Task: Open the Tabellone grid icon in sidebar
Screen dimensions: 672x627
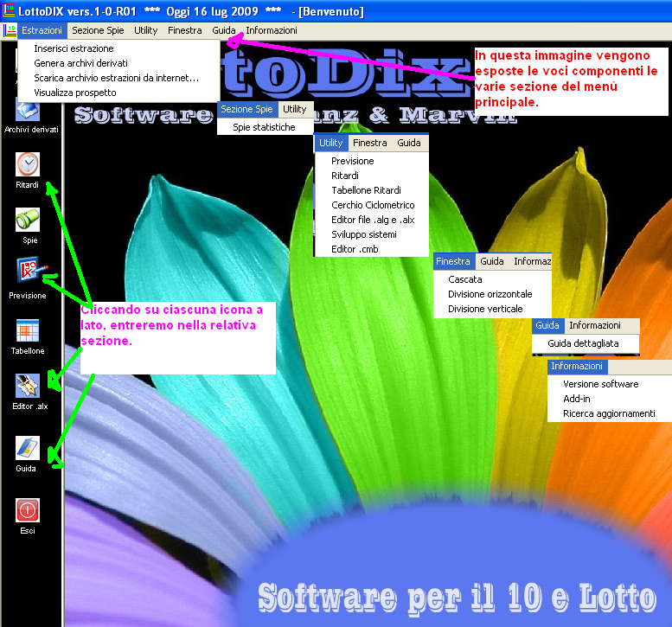Action: [x=28, y=330]
